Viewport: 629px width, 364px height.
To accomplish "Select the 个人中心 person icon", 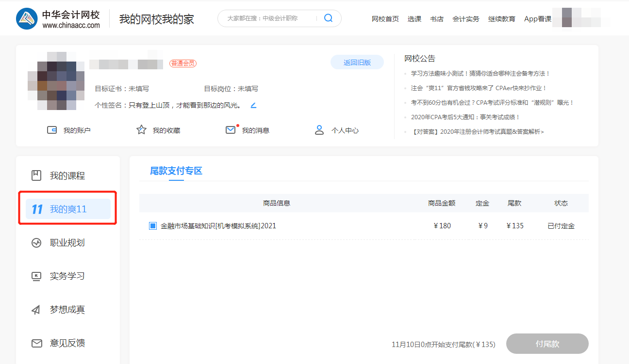I will click(319, 129).
